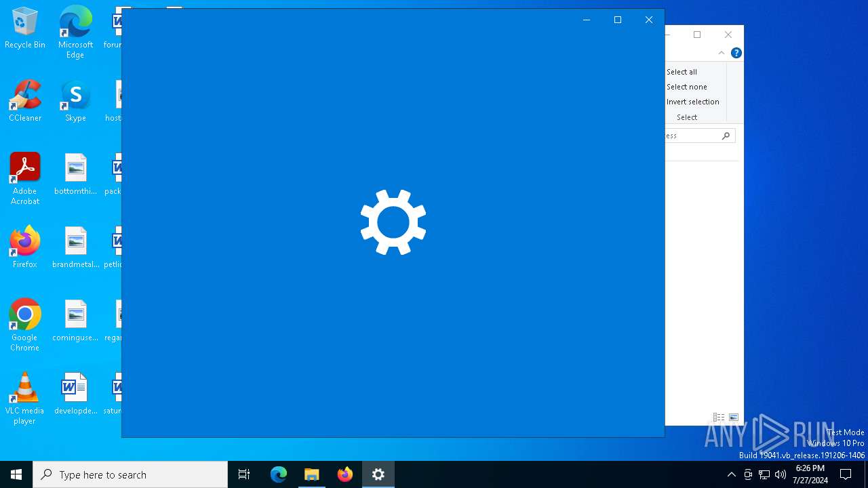Close the Settings window
The image size is (868, 488).
[649, 20]
